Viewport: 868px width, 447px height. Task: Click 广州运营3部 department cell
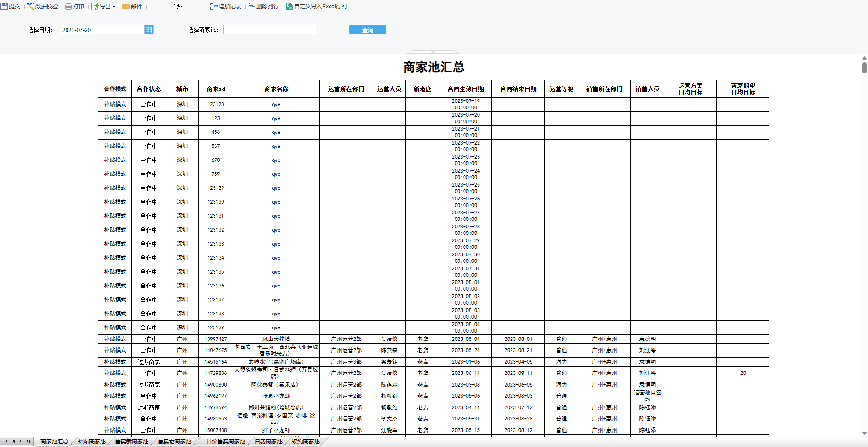[x=346, y=362]
